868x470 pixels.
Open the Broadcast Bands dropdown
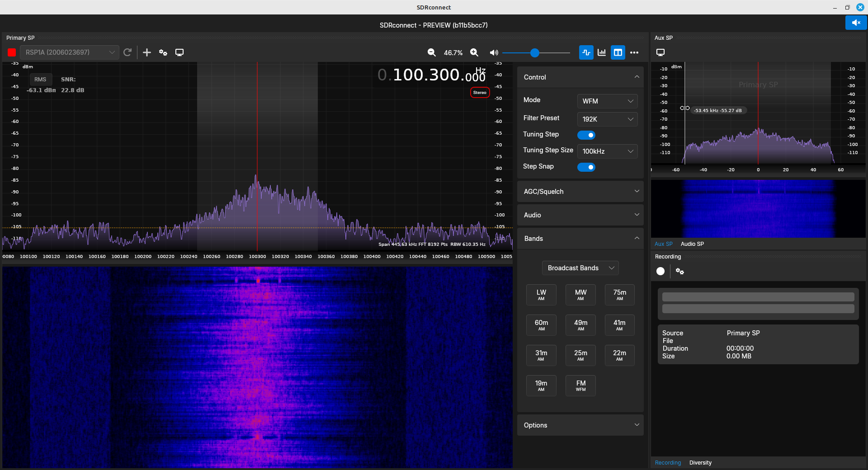[x=580, y=268]
